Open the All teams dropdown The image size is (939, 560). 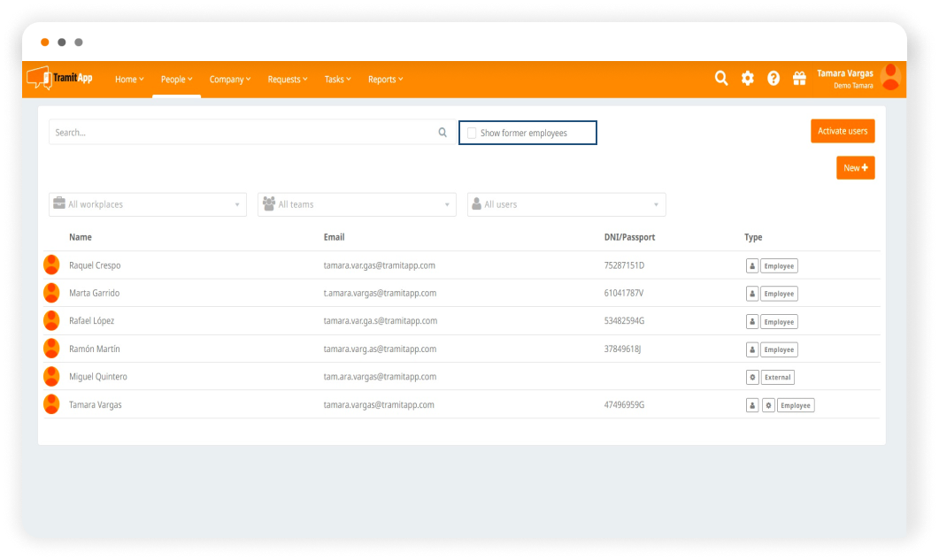pos(357,204)
